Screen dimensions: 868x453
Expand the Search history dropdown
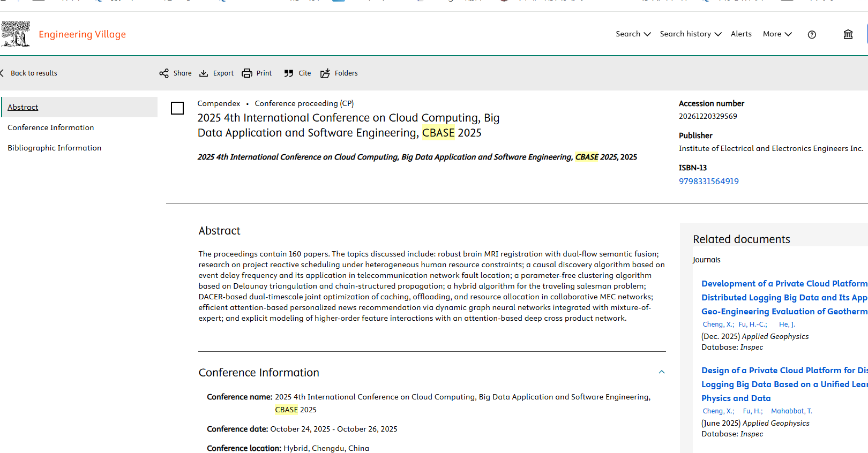[x=690, y=34]
